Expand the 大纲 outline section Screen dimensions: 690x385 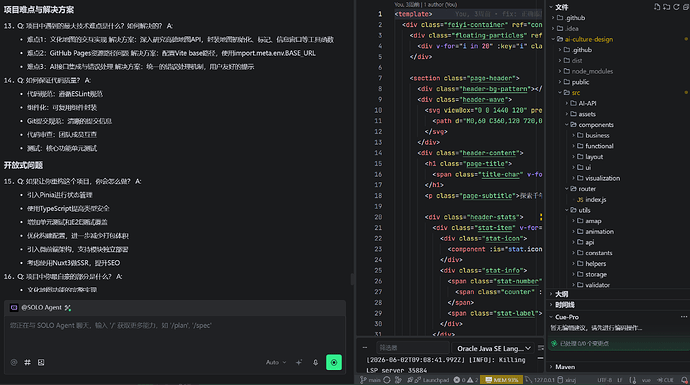pyautogui.click(x=618, y=294)
